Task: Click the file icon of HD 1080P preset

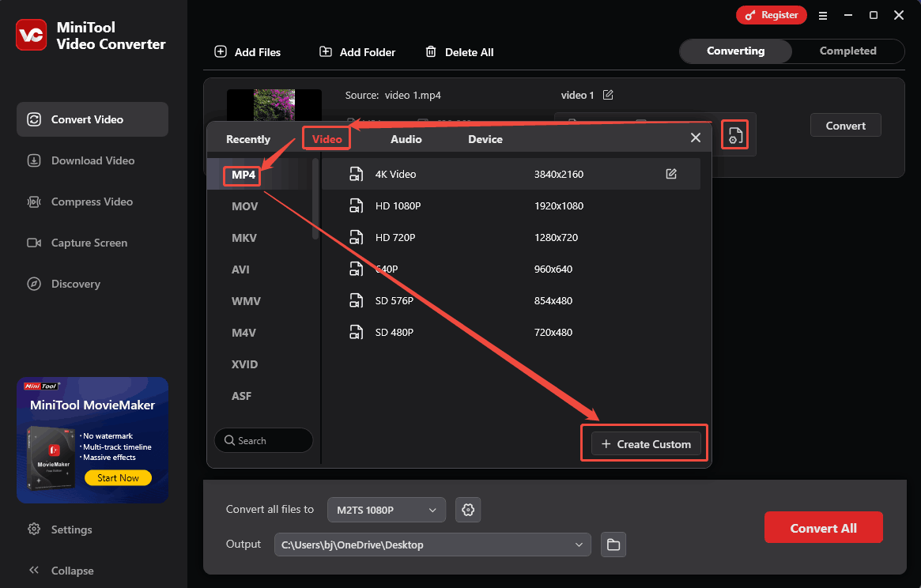Action: point(356,205)
